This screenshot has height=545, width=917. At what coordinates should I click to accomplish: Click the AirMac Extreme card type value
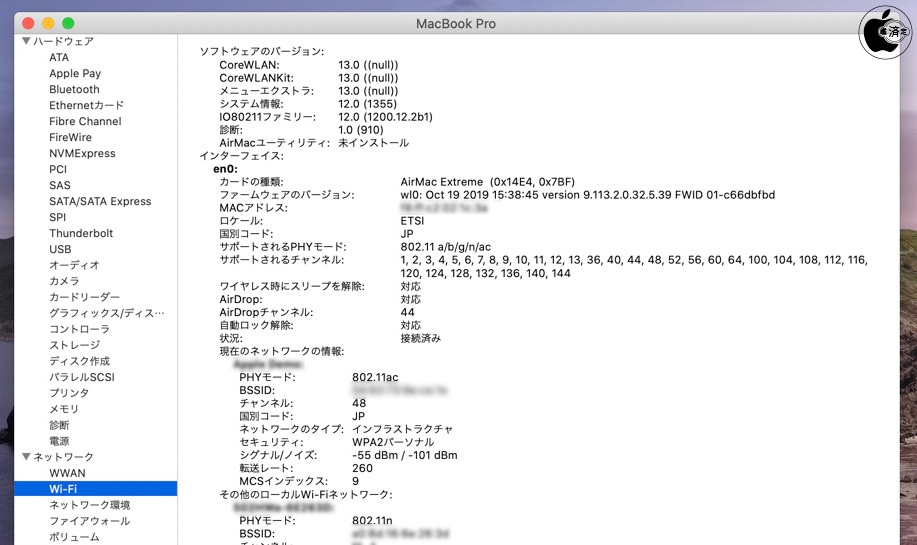[x=488, y=182]
